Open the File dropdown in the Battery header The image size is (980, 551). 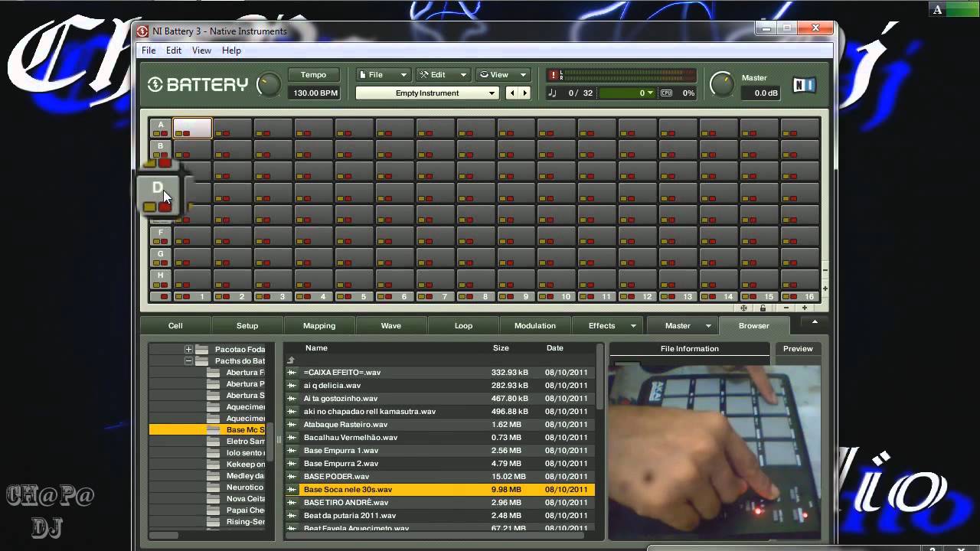(384, 75)
